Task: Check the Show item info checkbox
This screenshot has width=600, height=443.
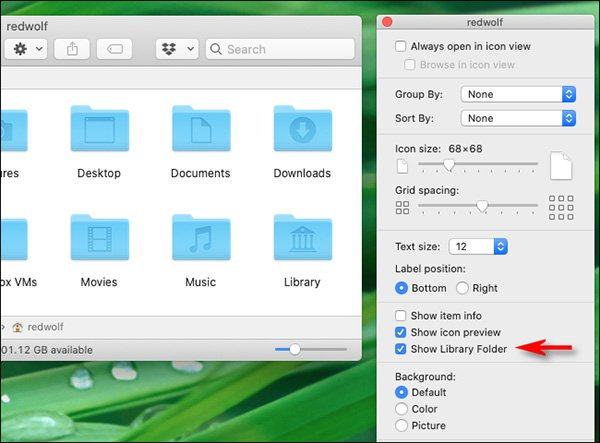Action: [401, 315]
